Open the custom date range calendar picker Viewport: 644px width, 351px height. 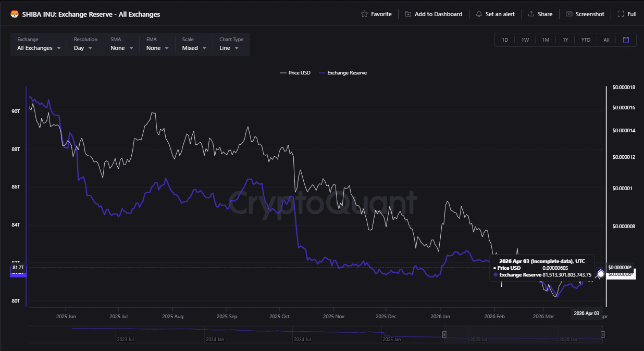(625, 40)
